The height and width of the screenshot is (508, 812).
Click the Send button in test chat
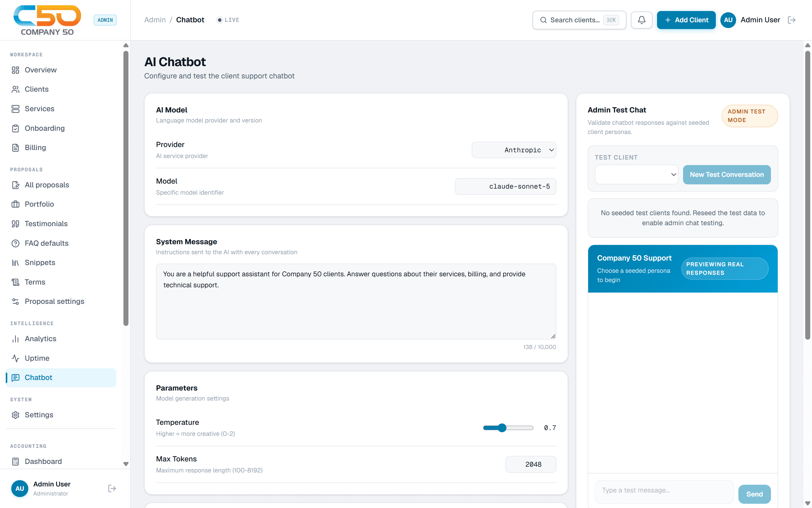pos(754,494)
